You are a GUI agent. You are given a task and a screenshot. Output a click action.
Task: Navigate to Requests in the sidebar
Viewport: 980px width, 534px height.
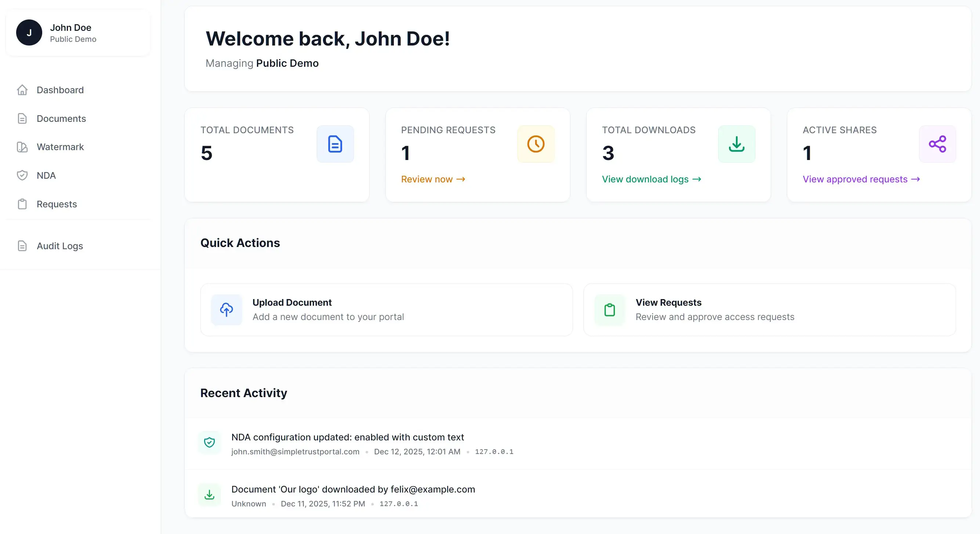click(56, 204)
